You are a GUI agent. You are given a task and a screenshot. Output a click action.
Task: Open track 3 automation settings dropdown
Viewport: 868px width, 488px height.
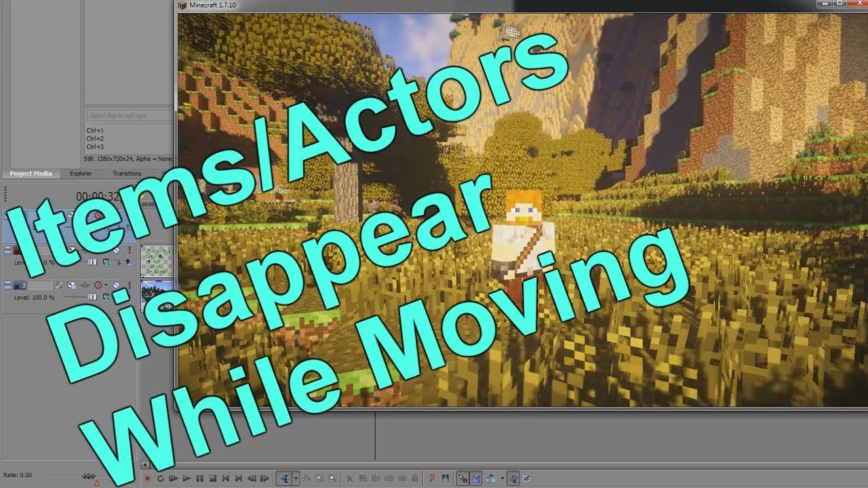[106, 285]
